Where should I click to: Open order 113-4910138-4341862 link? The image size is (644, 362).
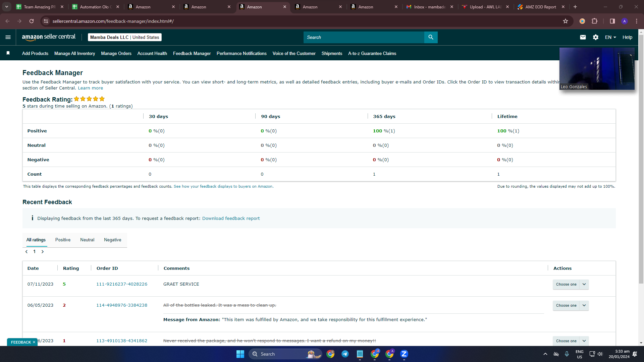[x=122, y=341]
